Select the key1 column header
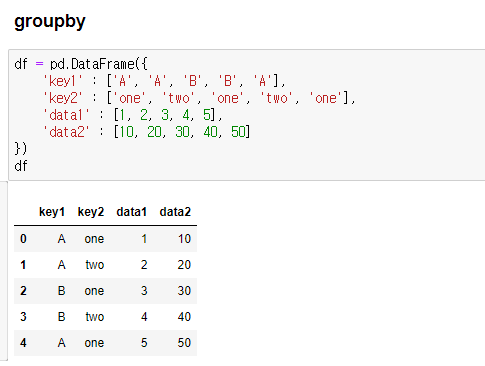 [x=52, y=212]
